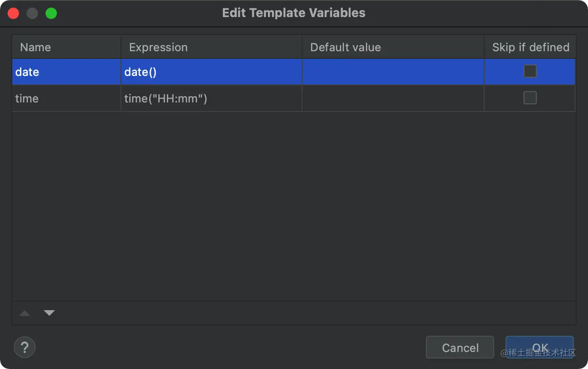Click the Default value column header

pos(393,47)
